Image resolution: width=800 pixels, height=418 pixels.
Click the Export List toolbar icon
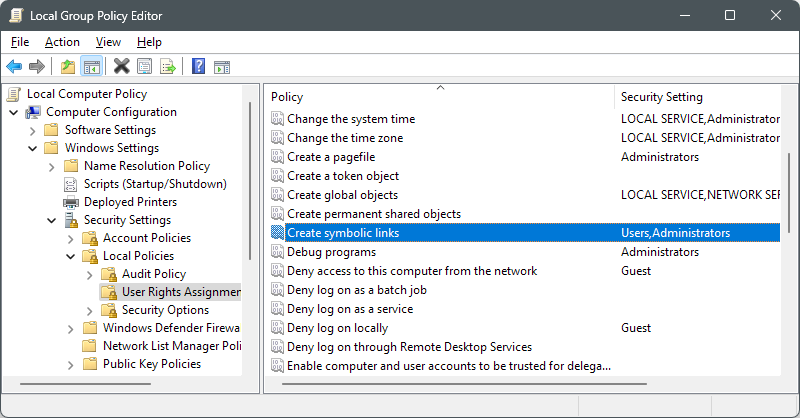[167, 66]
